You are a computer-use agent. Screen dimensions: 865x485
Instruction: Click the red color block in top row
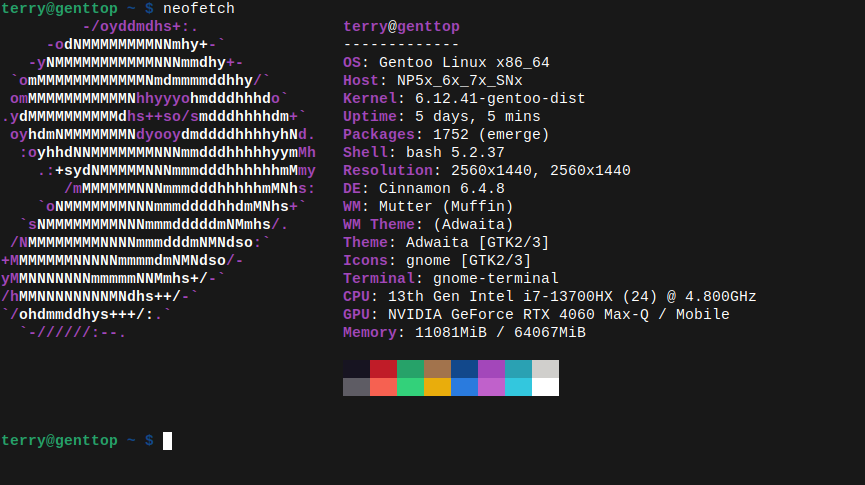tap(383, 369)
